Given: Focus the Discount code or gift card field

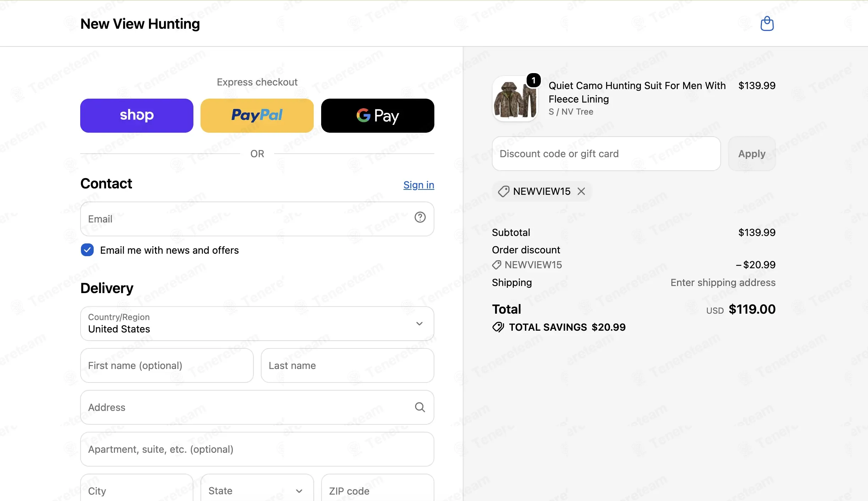Looking at the screenshot, I should point(606,154).
